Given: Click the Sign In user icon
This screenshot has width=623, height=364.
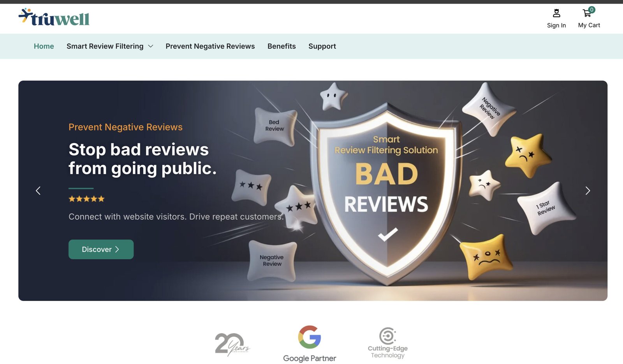Looking at the screenshot, I should tap(556, 13).
